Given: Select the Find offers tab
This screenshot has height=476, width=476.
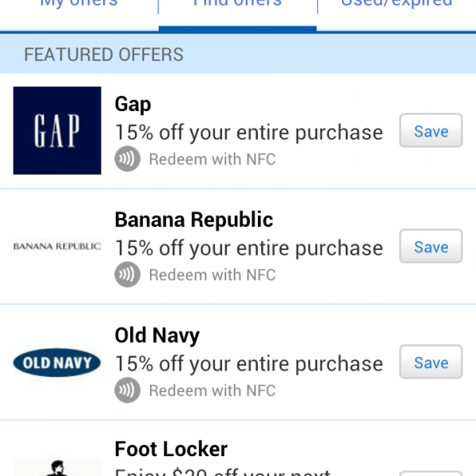Looking at the screenshot, I should click(x=237, y=6).
